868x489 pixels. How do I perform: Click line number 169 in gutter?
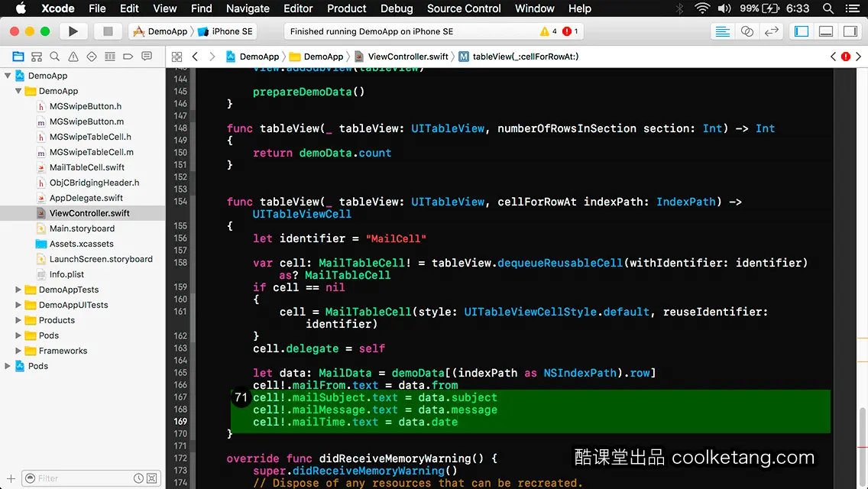(180, 422)
